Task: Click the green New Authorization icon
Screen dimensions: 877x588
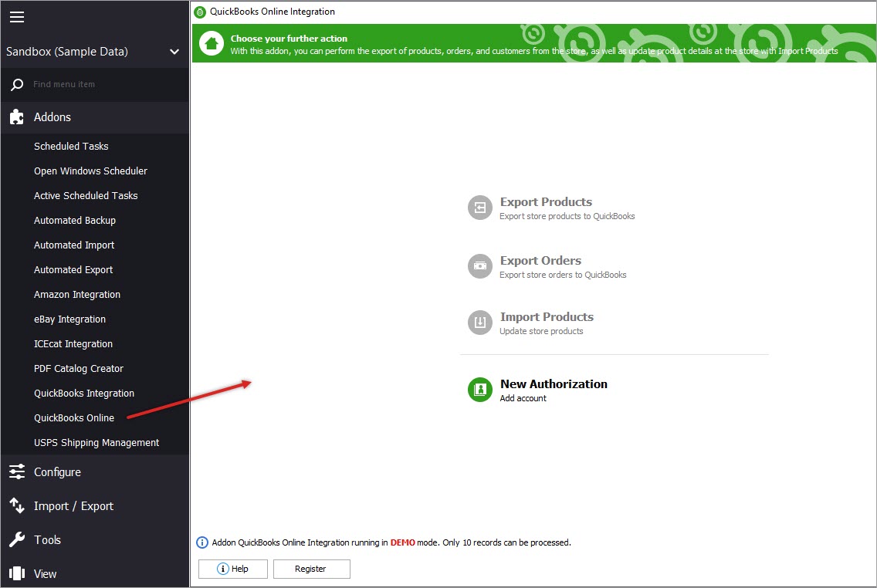Action: point(479,390)
